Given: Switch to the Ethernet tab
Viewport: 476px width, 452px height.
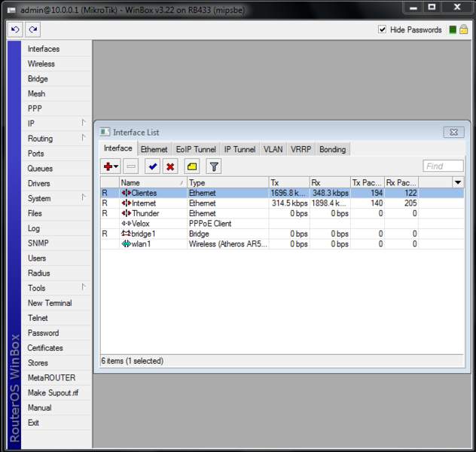Looking at the screenshot, I should (154, 149).
